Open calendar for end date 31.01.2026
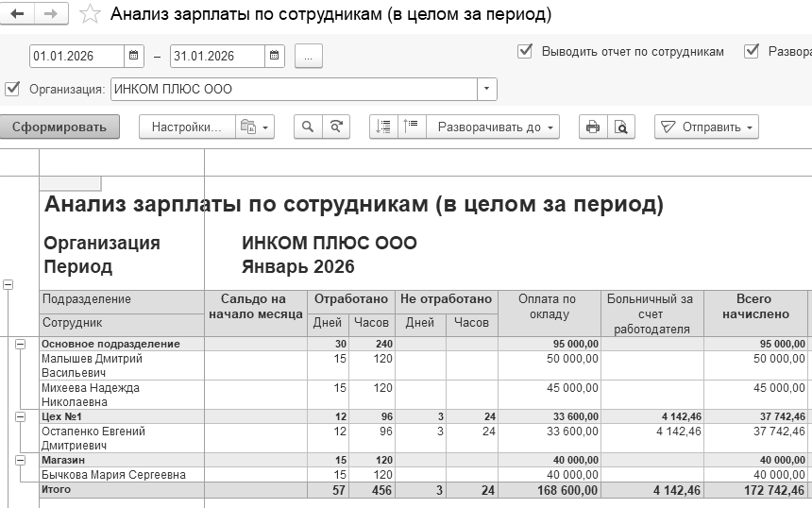This screenshot has width=812, height=508. [275, 56]
